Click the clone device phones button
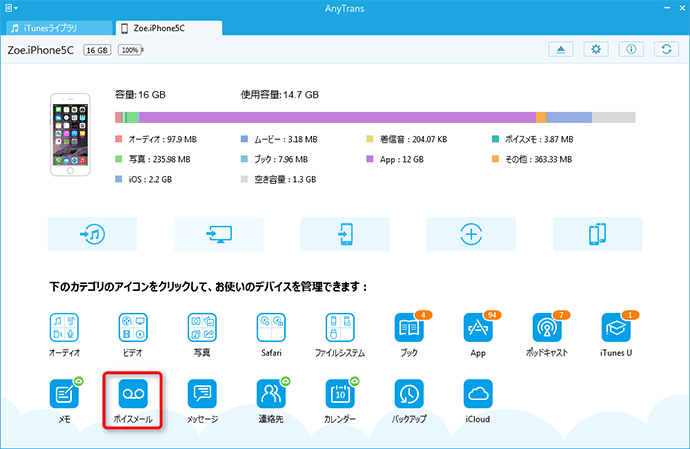 [x=598, y=234]
